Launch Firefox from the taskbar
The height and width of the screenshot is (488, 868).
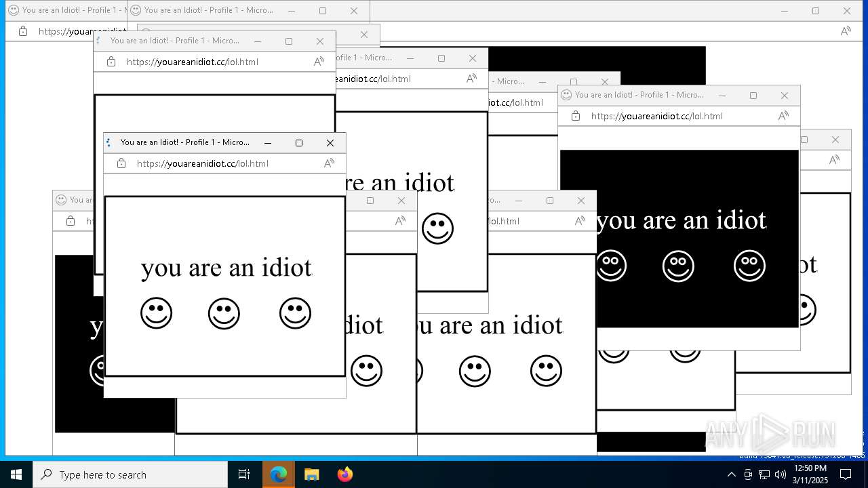coord(344,474)
